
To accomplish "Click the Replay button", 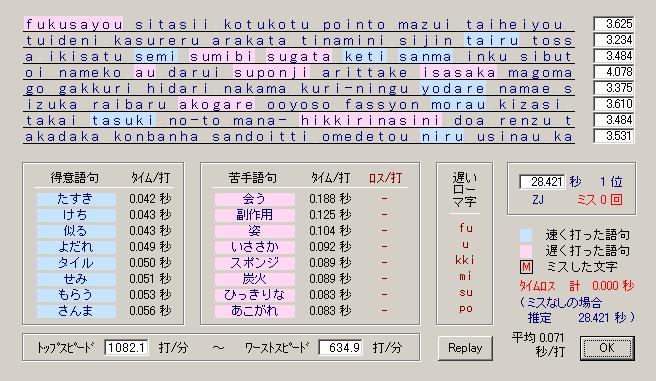I will pos(465,348).
